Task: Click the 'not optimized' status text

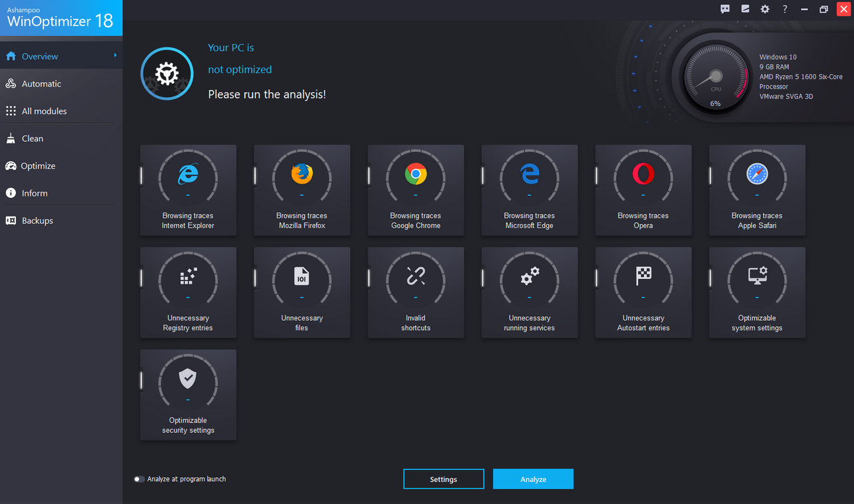Action: [x=240, y=69]
